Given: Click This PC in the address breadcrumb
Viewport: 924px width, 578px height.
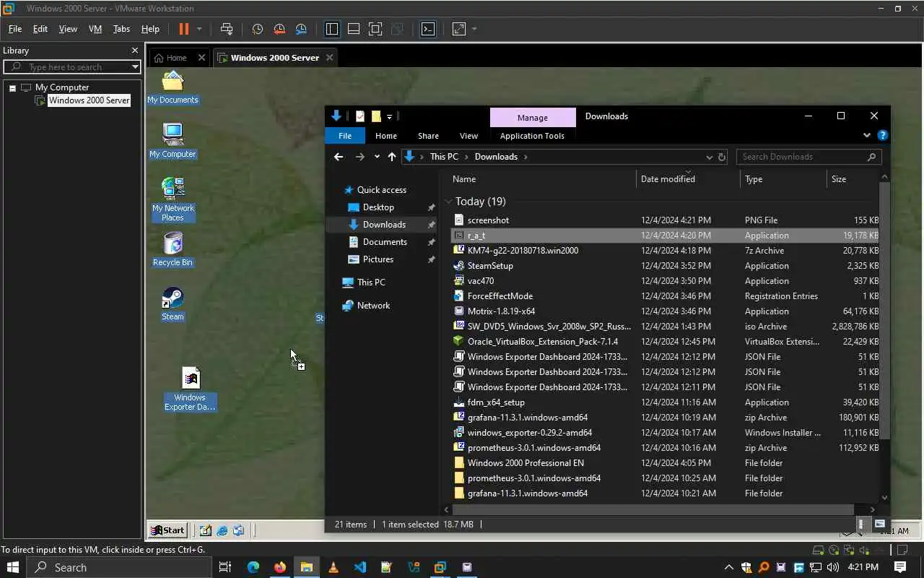Looking at the screenshot, I should click(444, 157).
